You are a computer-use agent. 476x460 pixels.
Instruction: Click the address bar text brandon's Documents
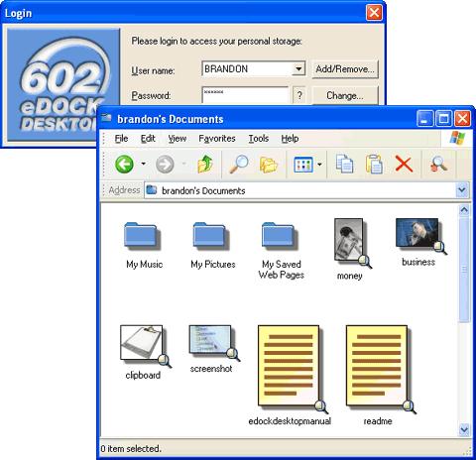click(x=203, y=190)
